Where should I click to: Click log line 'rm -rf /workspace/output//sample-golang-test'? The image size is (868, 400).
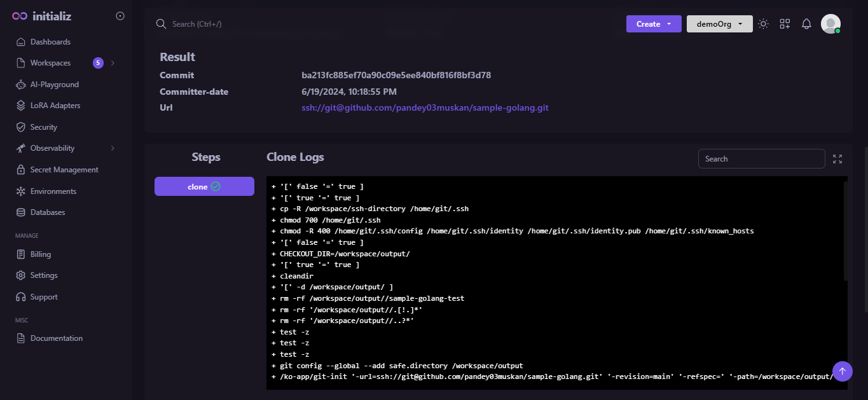[x=368, y=298]
